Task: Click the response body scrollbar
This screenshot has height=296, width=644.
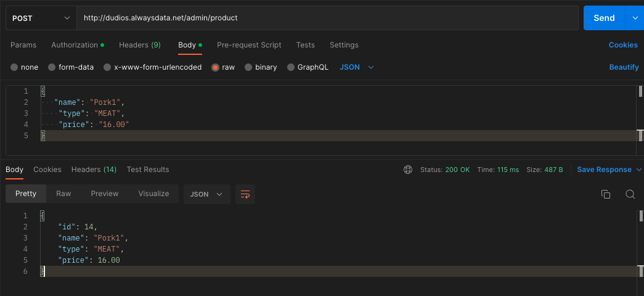Action: coord(641,216)
